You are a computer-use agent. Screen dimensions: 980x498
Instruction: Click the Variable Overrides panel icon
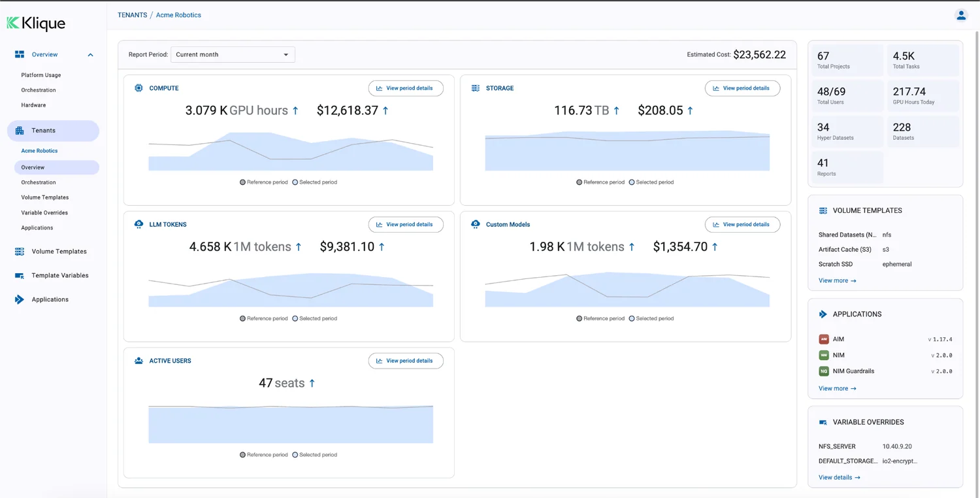coord(823,422)
